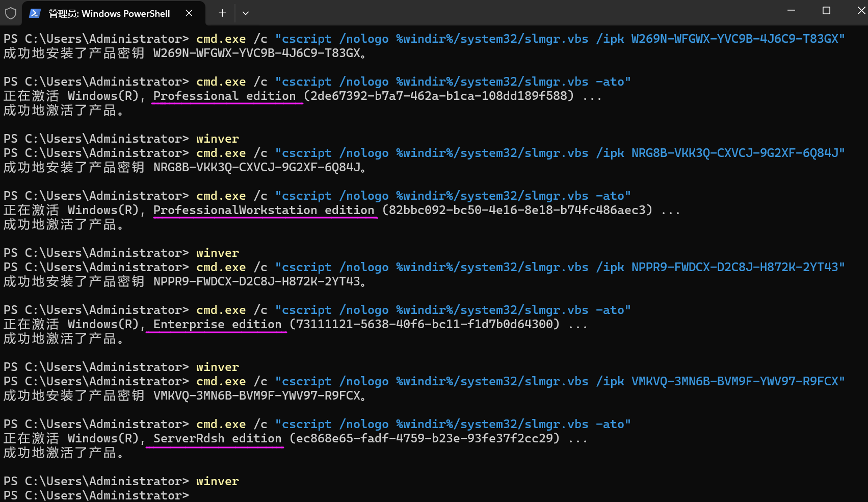Click the underlined "Enterprise edition" text

pos(217,324)
